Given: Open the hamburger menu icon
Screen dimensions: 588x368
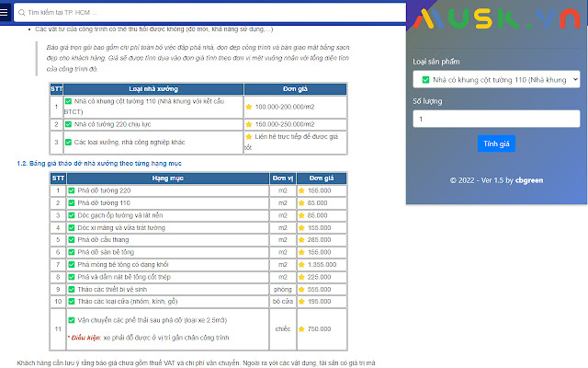Looking at the screenshot, I should point(4,12).
